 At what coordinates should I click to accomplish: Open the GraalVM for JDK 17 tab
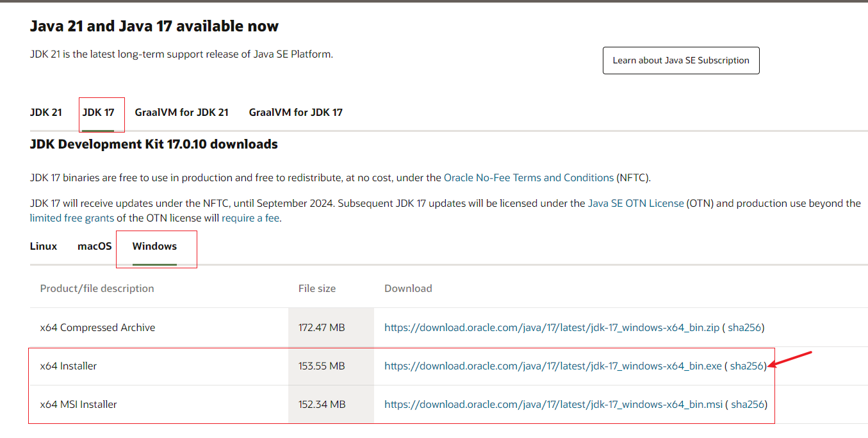[296, 112]
